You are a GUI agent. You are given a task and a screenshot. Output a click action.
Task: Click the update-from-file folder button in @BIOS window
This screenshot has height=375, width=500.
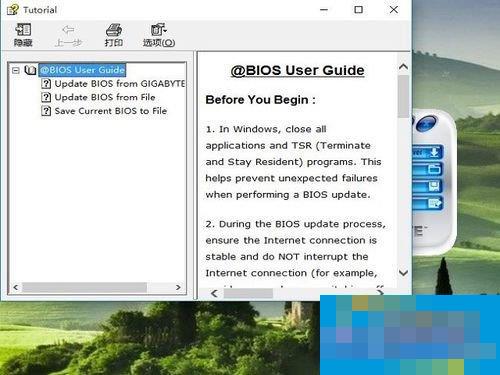tap(428, 169)
